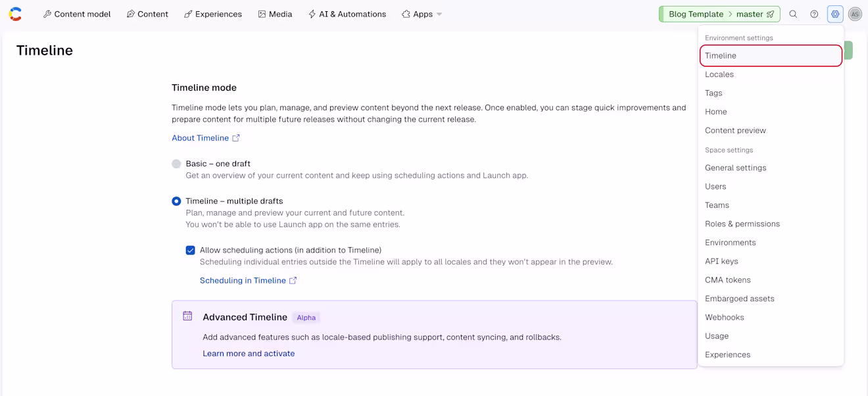The width and height of the screenshot is (868, 396).
Task: Open AI & Automations tab
Action: click(x=347, y=14)
